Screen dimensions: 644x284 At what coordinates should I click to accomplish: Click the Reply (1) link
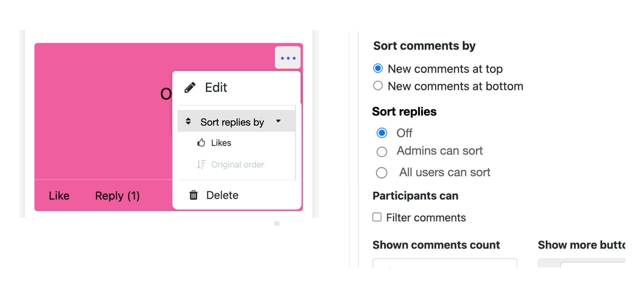[117, 196]
